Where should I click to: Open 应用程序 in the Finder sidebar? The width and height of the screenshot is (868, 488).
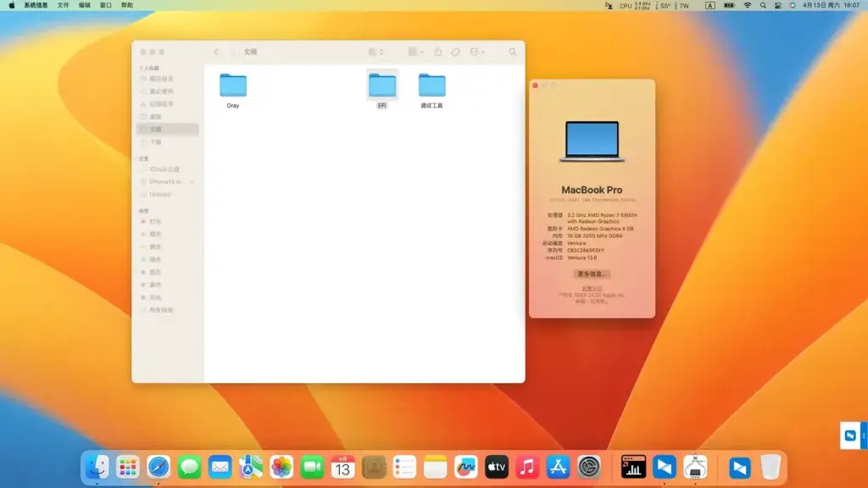click(x=167, y=104)
